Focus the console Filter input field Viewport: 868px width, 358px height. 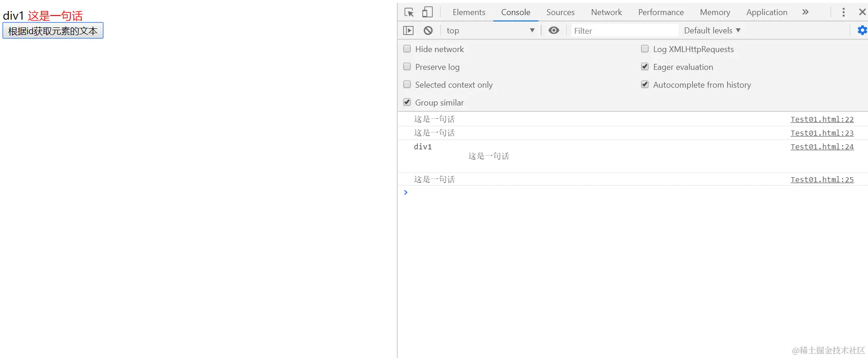624,31
